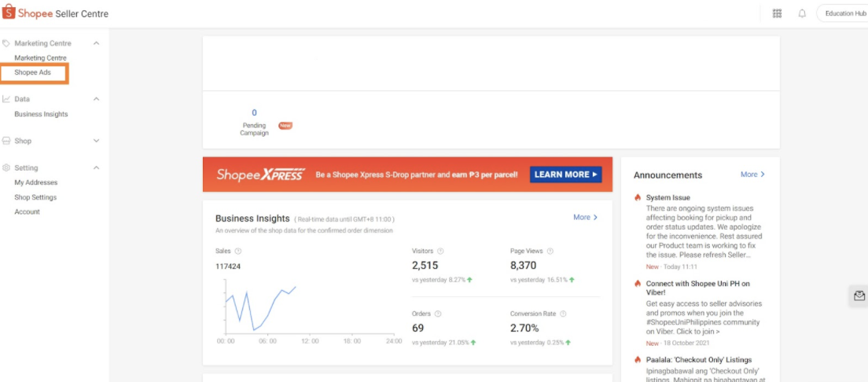Open the apps grid icon
Viewport: 868px width, 382px height.
pyautogui.click(x=777, y=13)
